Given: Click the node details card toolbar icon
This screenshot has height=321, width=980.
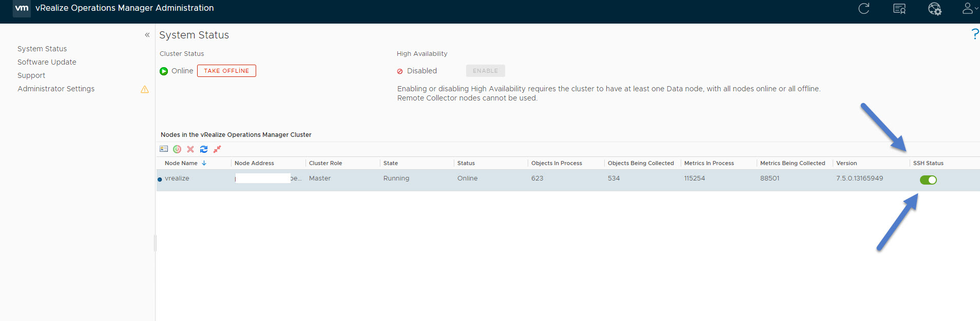Looking at the screenshot, I should tap(164, 149).
